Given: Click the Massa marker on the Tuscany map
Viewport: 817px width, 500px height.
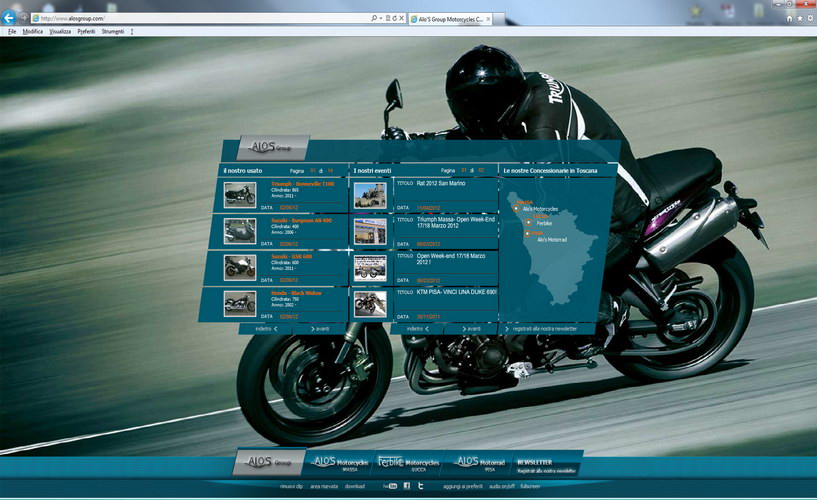Looking at the screenshot, I should click(x=516, y=208).
